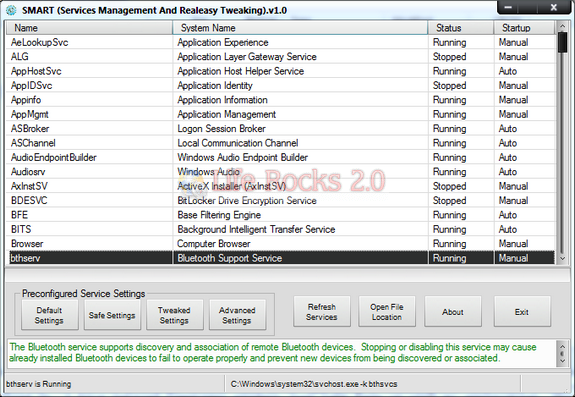Click service list scrollbar up arrow
Image resolution: width=575 pixels, height=397 pixels.
click(x=562, y=26)
